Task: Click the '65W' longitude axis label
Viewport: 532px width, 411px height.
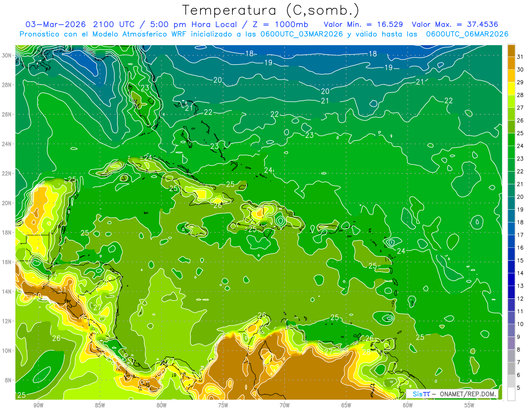Action: point(346,405)
